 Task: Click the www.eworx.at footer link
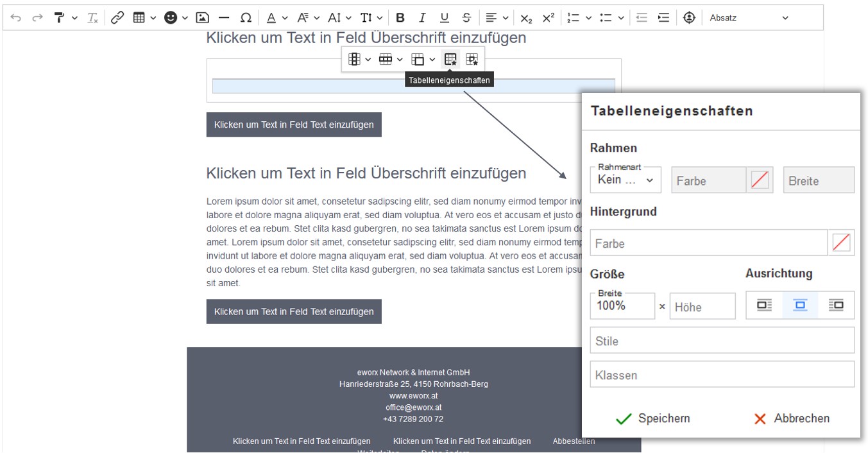413,396
